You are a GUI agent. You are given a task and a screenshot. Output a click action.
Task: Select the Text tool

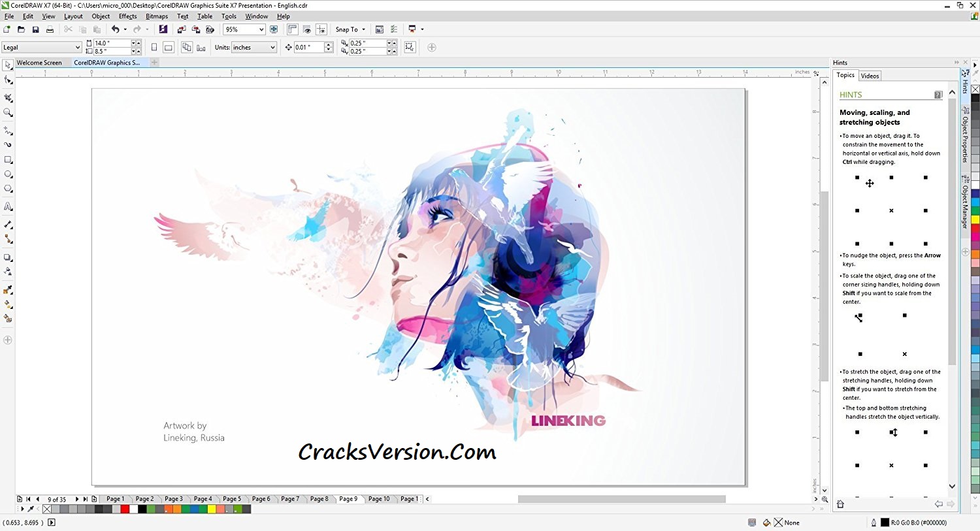point(8,206)
